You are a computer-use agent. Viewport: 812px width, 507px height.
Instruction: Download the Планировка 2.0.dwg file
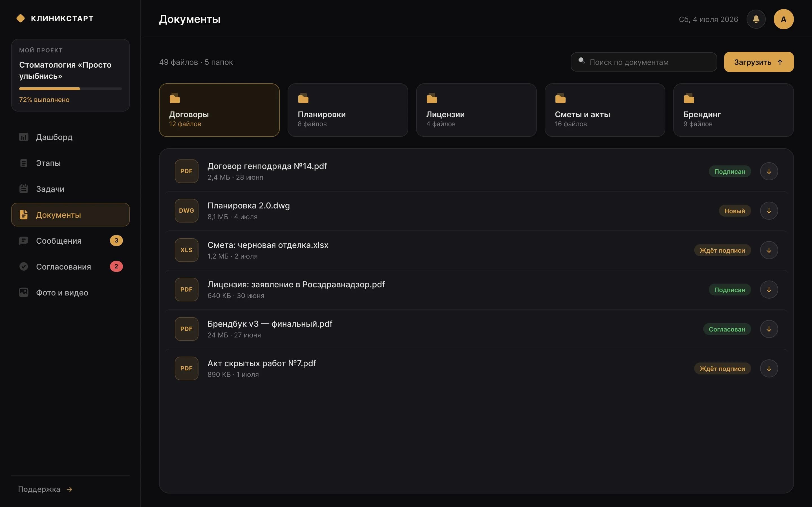click(x=769, y=211)
